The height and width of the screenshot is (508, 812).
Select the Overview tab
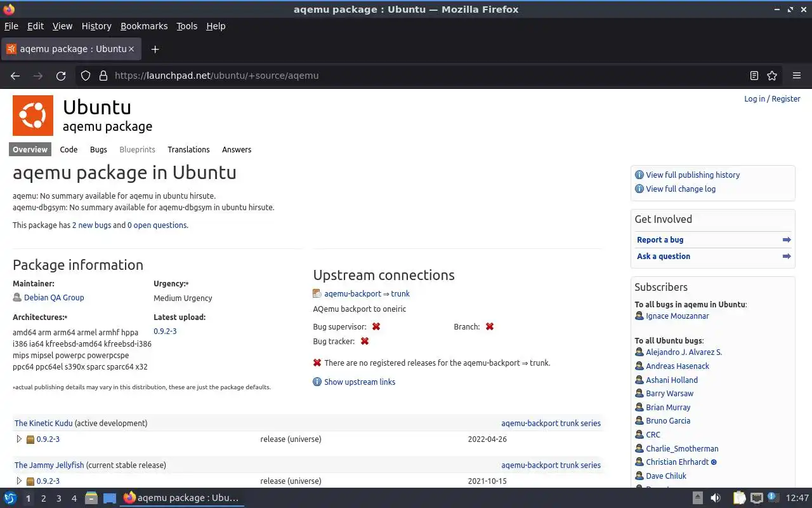pyautogui.click(x=30, y=149)
